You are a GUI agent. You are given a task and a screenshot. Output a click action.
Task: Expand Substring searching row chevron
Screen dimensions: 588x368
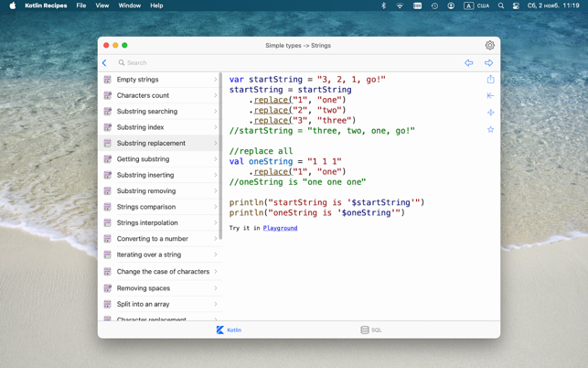click(216, 111)
